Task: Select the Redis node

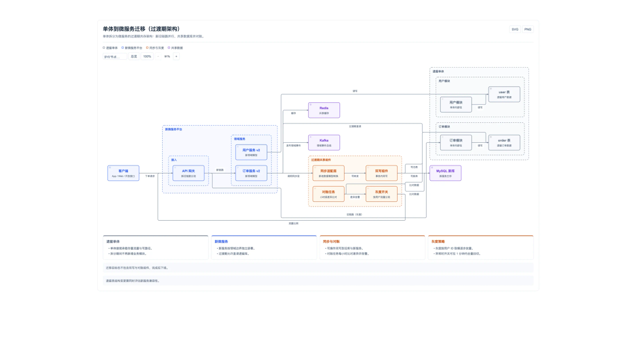Action: click(324, 110)
